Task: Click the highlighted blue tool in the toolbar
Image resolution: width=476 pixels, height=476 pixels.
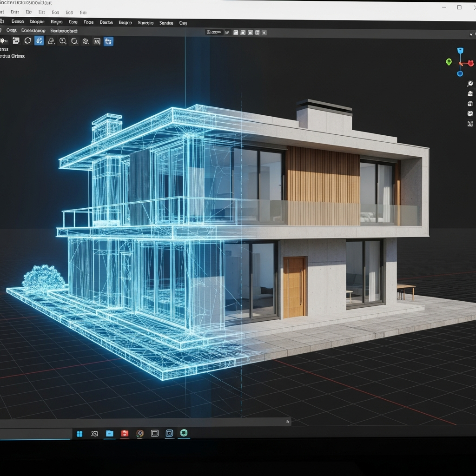Action: click(39, 41)
